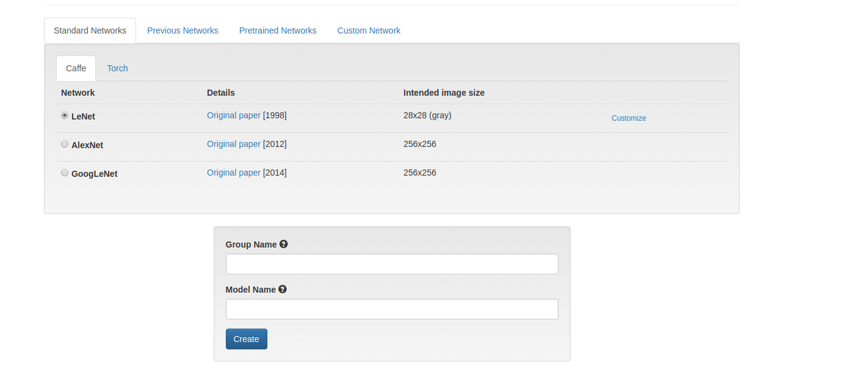
Task: Open the LeNet original paper link
Action: click(234, 115)
